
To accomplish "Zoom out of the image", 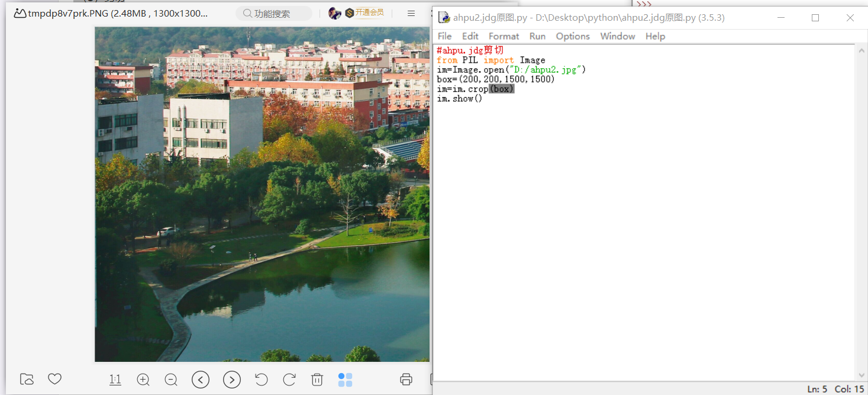I will coord(171,380).
